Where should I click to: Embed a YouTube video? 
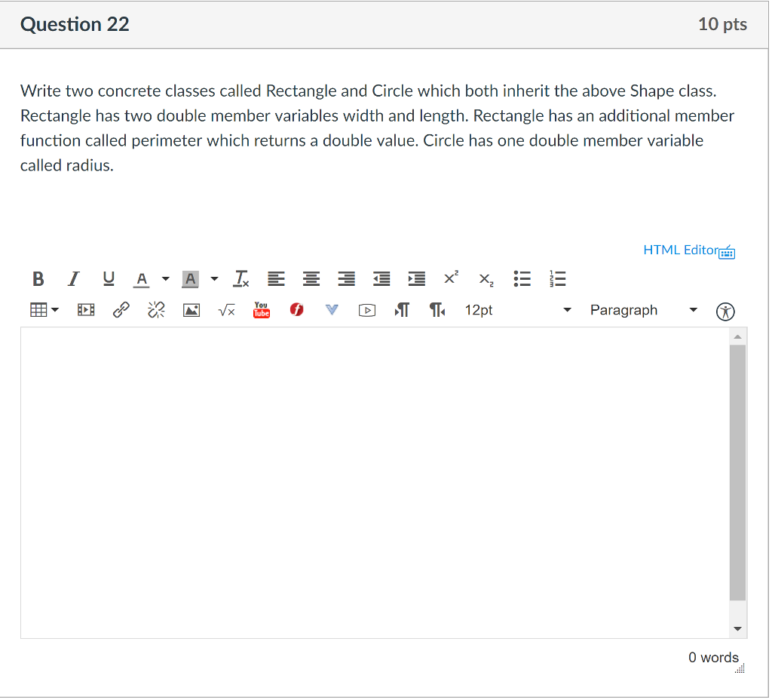tap(262, 309)
